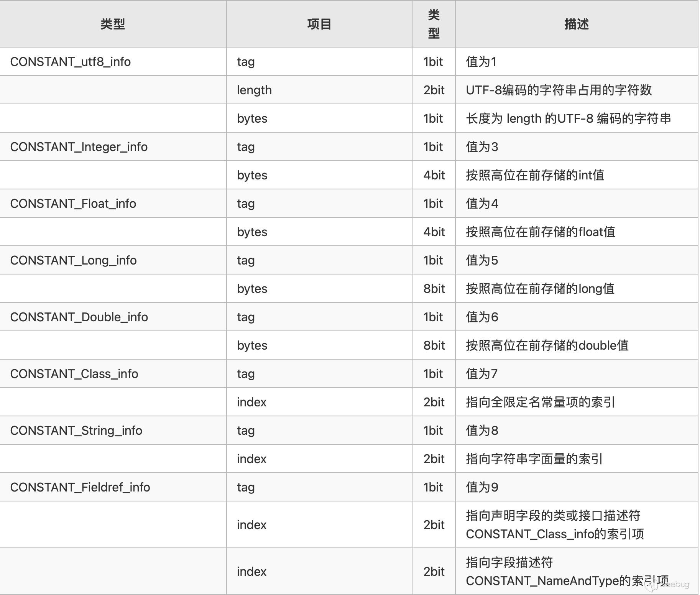
Task: Click the 值为6 description
Action: 482,317
